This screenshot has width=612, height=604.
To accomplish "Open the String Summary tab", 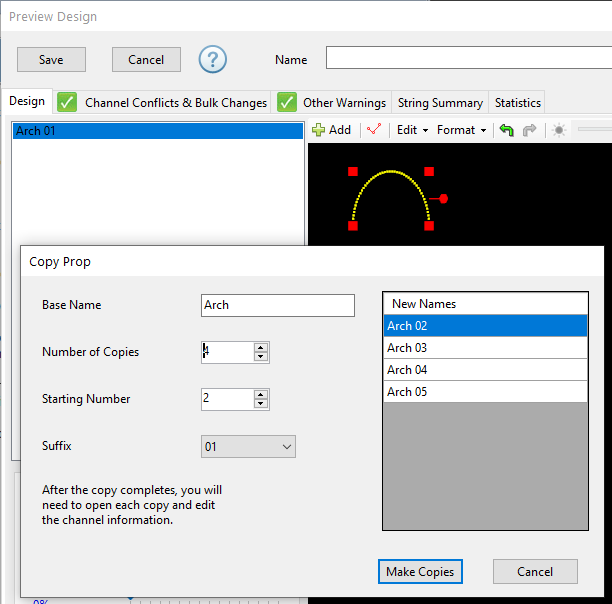I will tap(440, 102).
